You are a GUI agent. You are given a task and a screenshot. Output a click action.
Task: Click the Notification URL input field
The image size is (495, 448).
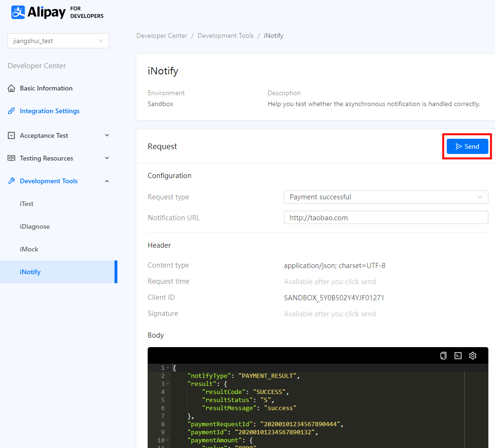pyautogui.click(x=386, y=218)
